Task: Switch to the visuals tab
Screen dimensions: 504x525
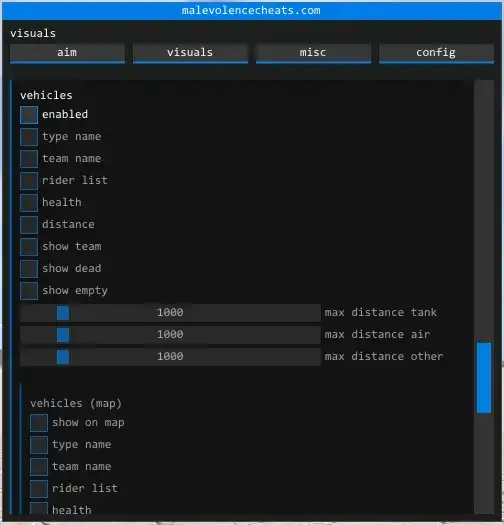Action: [x=190, y=53]
